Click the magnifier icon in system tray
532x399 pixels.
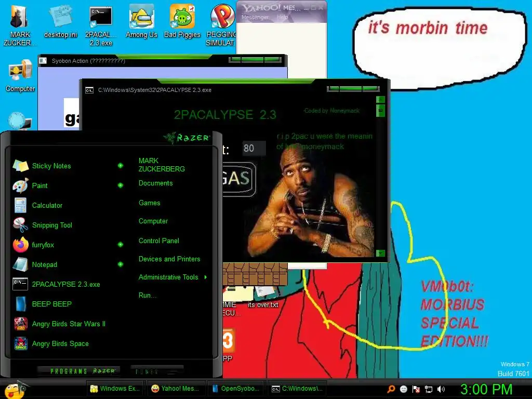pyautogui.click(x=391, y=389)
